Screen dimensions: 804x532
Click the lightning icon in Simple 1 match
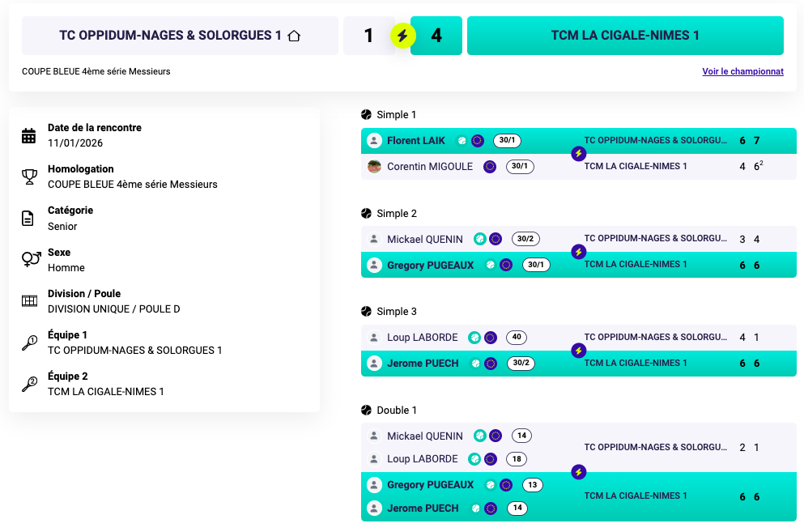(x=578, y=153)
